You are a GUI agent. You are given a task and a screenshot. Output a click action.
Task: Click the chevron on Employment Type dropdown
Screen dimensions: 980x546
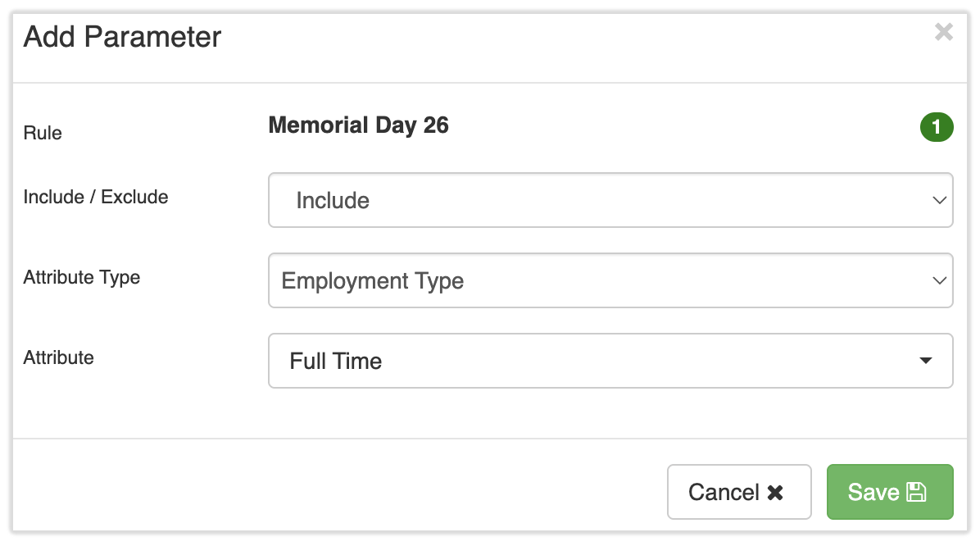(939, 280)
